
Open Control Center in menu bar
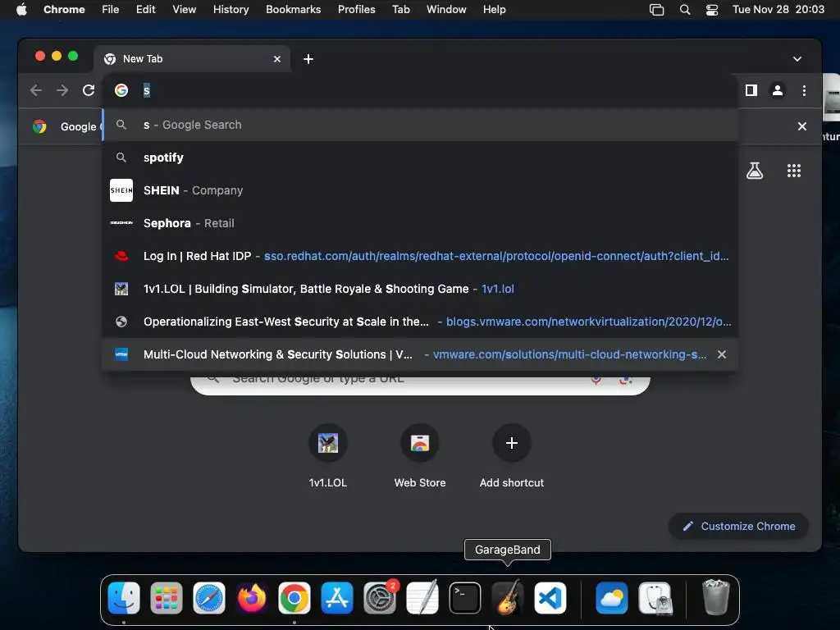click(x=711, y=10)
